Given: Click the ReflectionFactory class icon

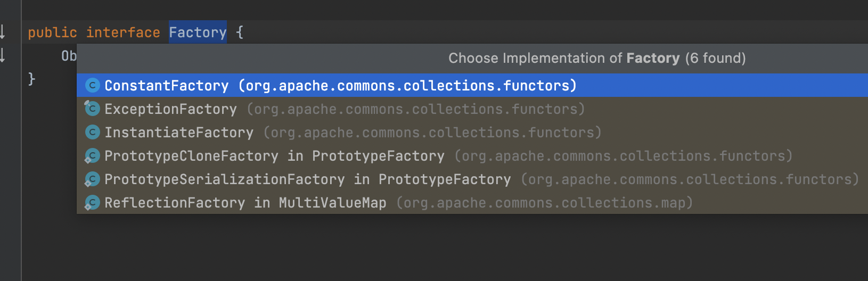Looking at the screenshot, I should [x=93, y=202].
